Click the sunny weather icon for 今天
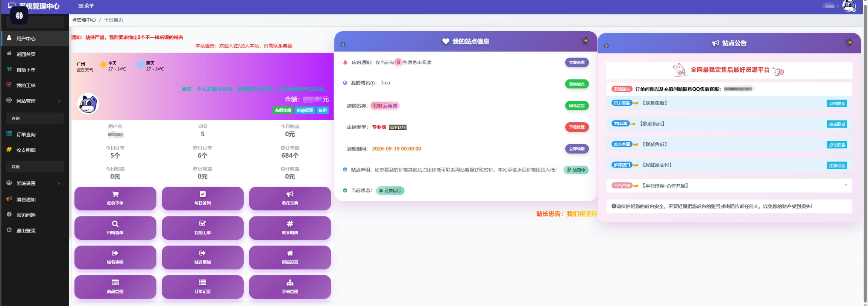 [103, 65]
